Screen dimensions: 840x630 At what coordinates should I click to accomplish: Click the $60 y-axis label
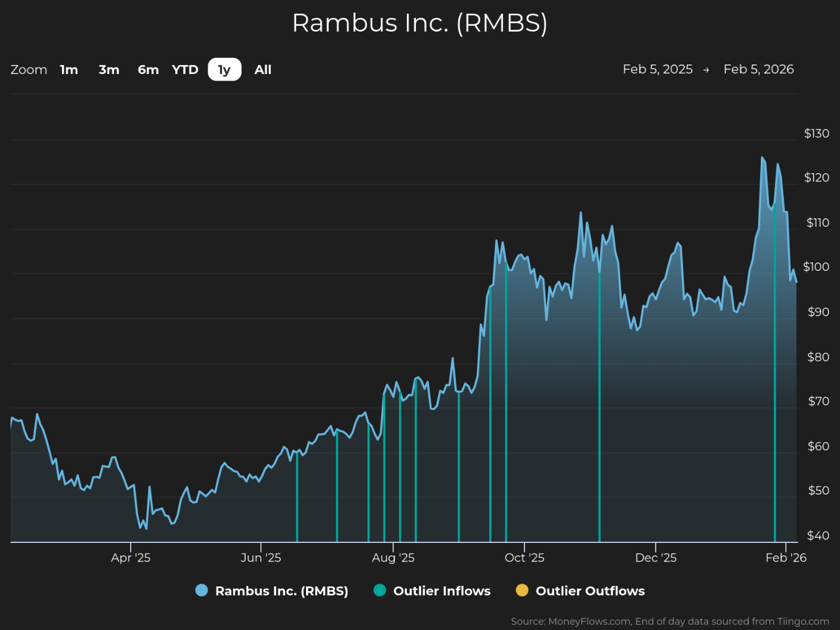818,447
